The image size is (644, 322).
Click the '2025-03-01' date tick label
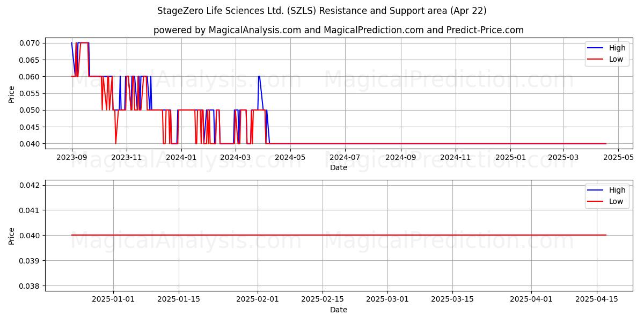pyautogui.click(x=388, y=299)
